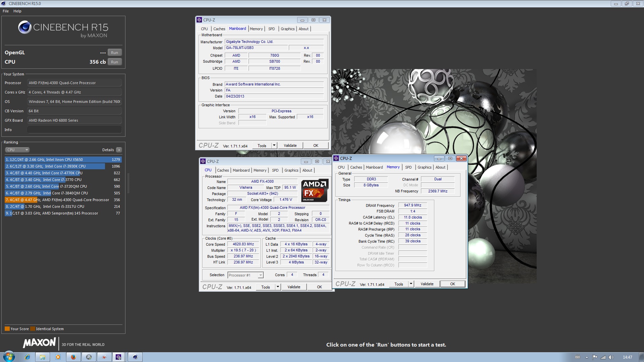Select Memory tab in Mainboard window
The width and height of the screenshot is (644, 362).
[256, 29]
